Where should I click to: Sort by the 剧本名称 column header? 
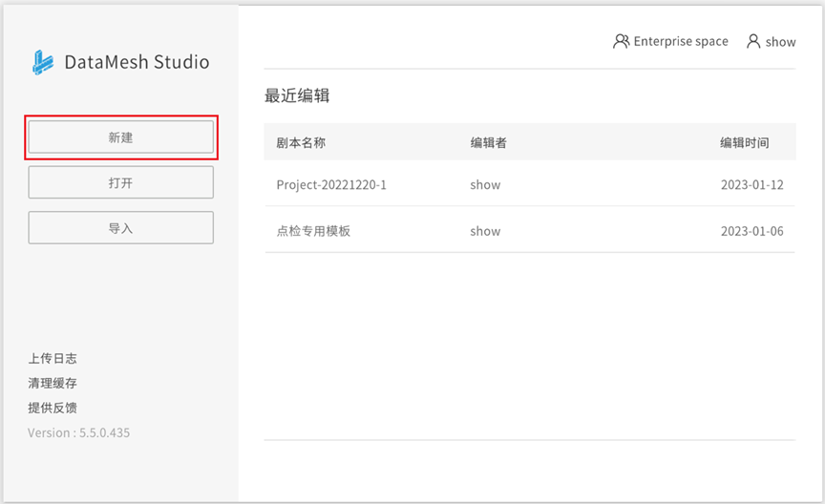301,142
